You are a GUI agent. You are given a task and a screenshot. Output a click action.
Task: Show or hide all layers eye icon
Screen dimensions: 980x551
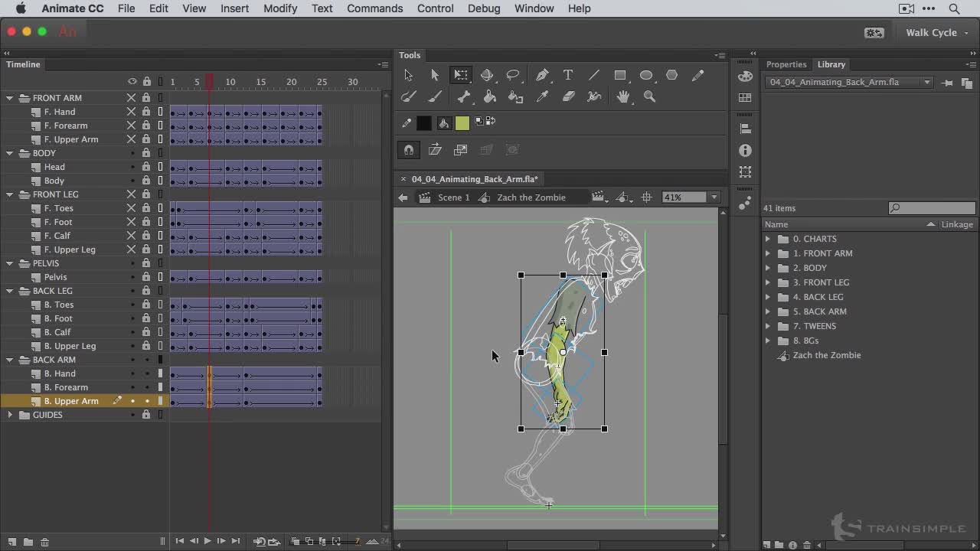click(x=132, y=82)
